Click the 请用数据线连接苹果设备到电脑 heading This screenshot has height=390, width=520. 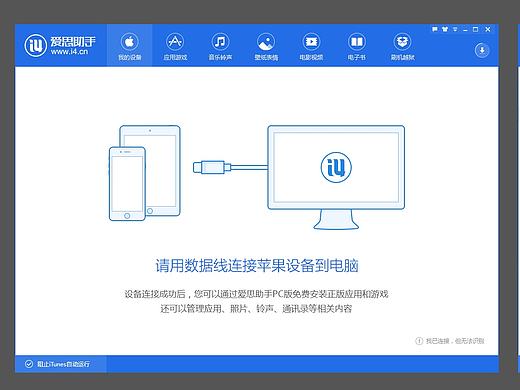[x=257, y=266]
